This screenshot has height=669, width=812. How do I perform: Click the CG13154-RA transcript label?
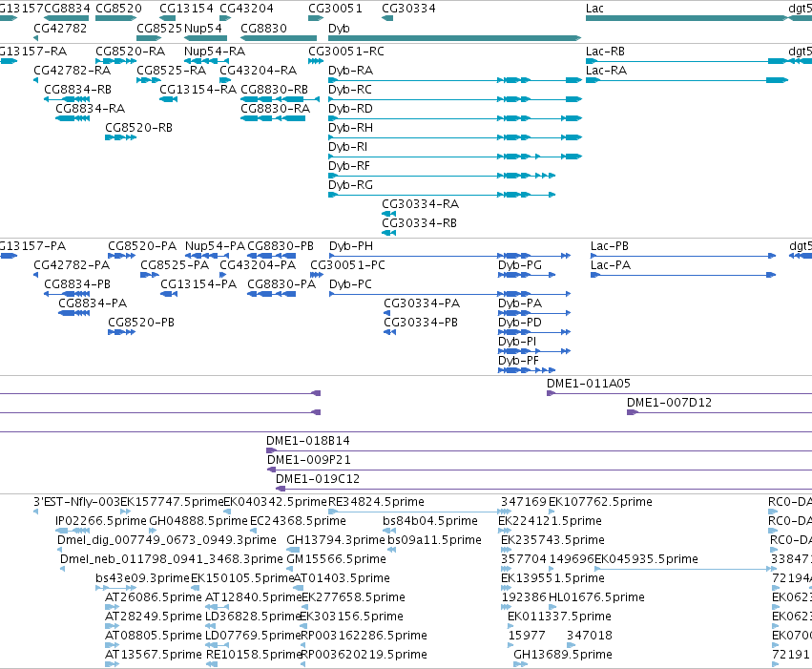coord(198,90)
